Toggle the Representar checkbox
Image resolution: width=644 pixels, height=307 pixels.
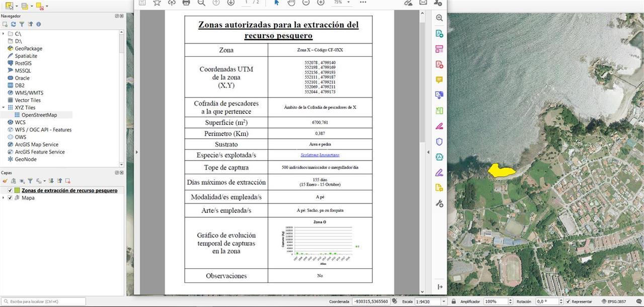[x=569, y=301]
